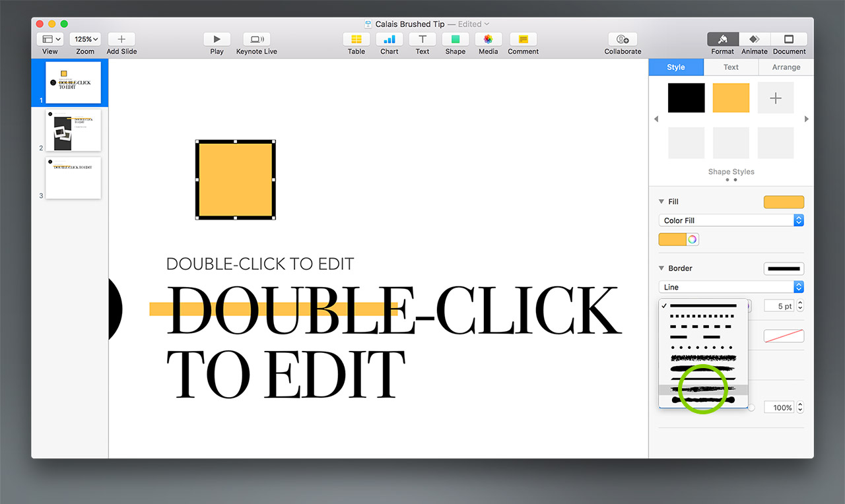This screenshot has height=504, width=845.
Task: Toggle the Format inspector panel
Action: click(x=723, y=40)
